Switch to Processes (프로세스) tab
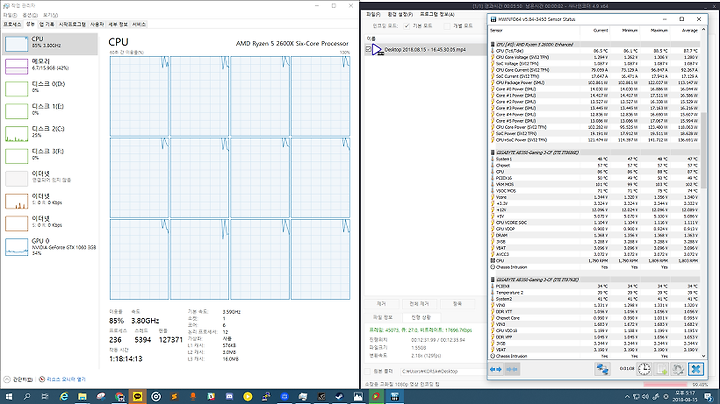The width and height of the screenshot is (720, 404). 12,24
